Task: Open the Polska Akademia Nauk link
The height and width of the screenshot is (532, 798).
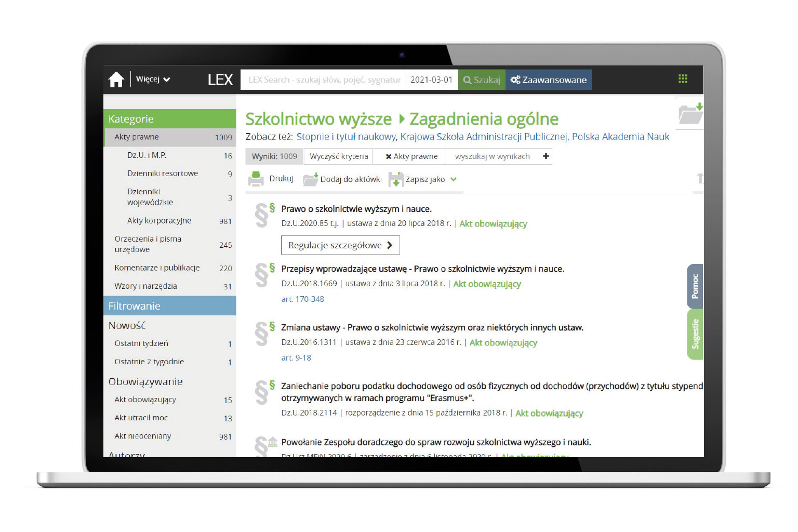Action: (620, 137)
